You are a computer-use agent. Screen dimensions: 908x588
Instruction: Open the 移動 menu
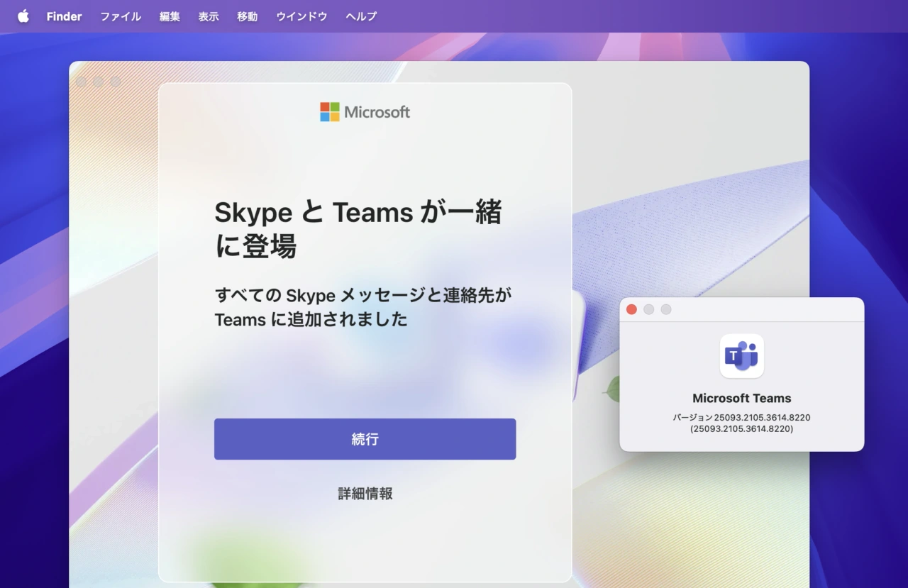click(x=248, y=16)
